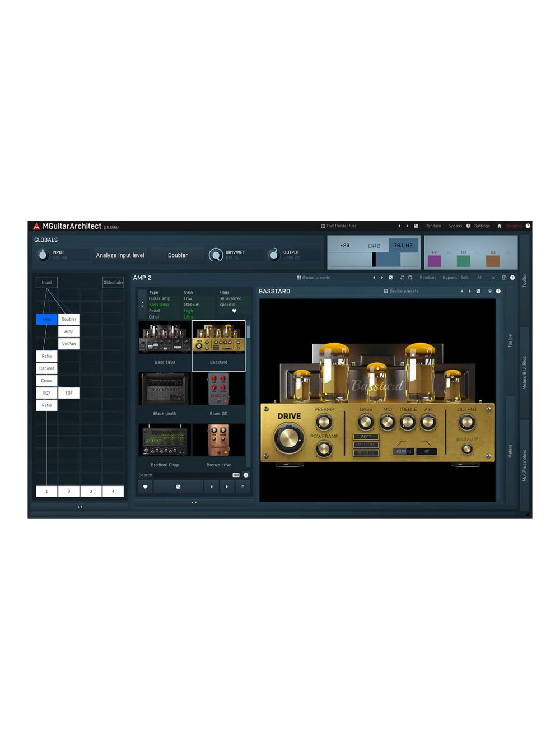Select output channel 1 in routing grid
Screen dimensions: 560x739
(x=46, y=492)
